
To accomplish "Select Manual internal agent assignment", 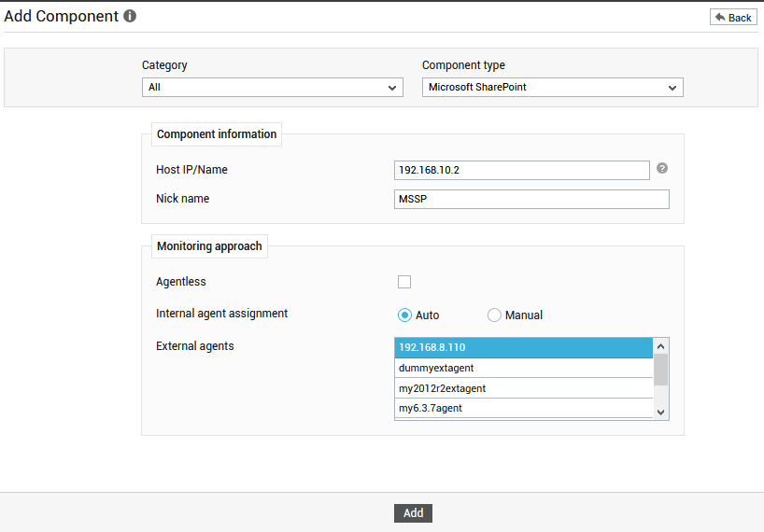I will pyautogui.click(x=494, y=315).
